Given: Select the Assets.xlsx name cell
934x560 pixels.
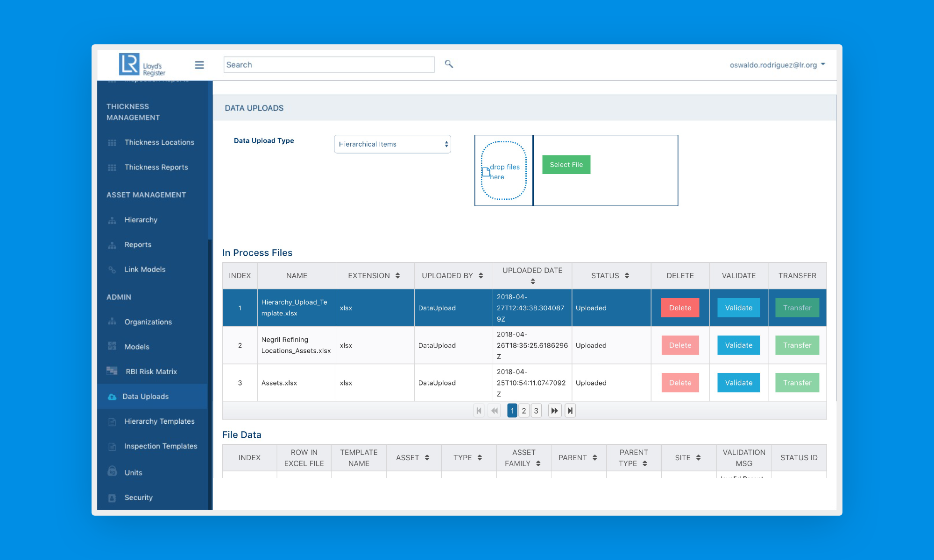Looking at the screenshot, I should click(297, 383).
